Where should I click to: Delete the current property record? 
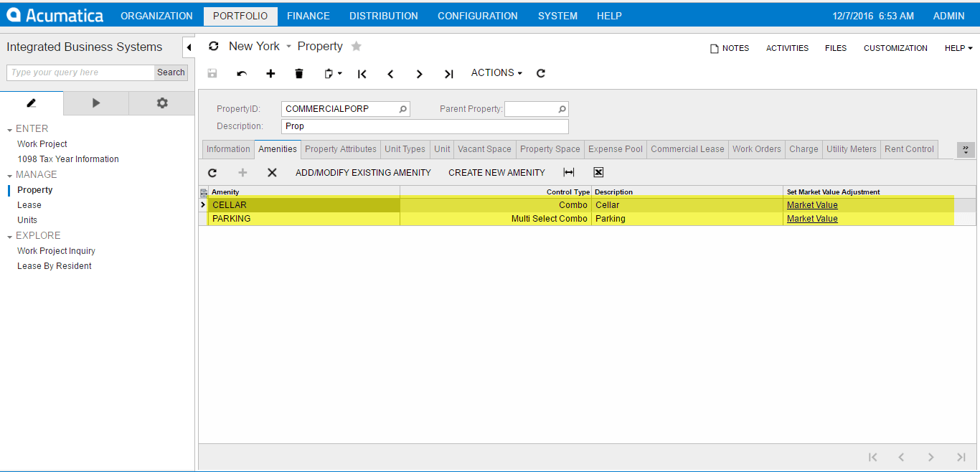[x=299, y=73]
